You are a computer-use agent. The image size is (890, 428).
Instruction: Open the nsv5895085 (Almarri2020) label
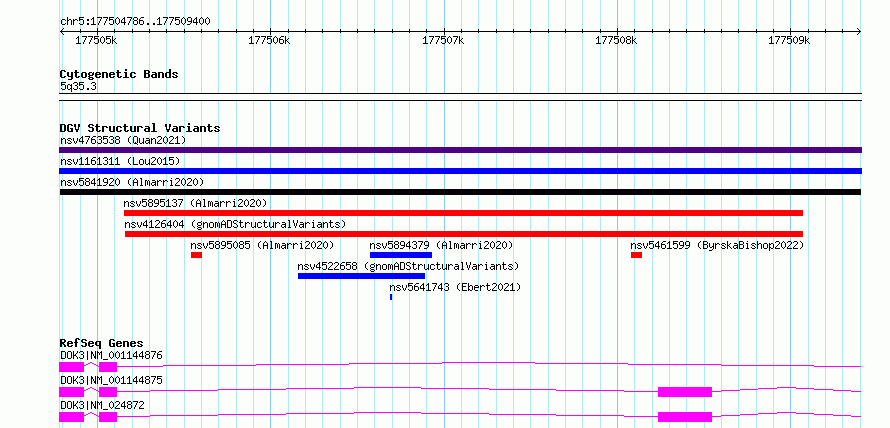pos(262,245)
